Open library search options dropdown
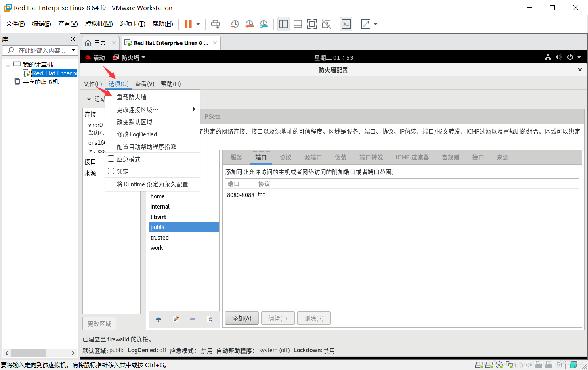Image resolution: width=588 pixels, height=370 pixels. 73,50
